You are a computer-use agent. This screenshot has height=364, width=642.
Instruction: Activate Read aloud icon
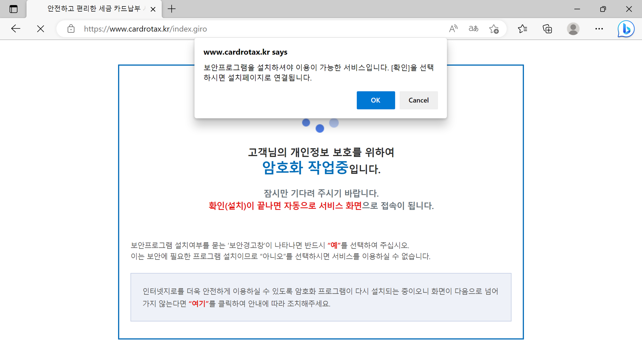click(453, 29)
